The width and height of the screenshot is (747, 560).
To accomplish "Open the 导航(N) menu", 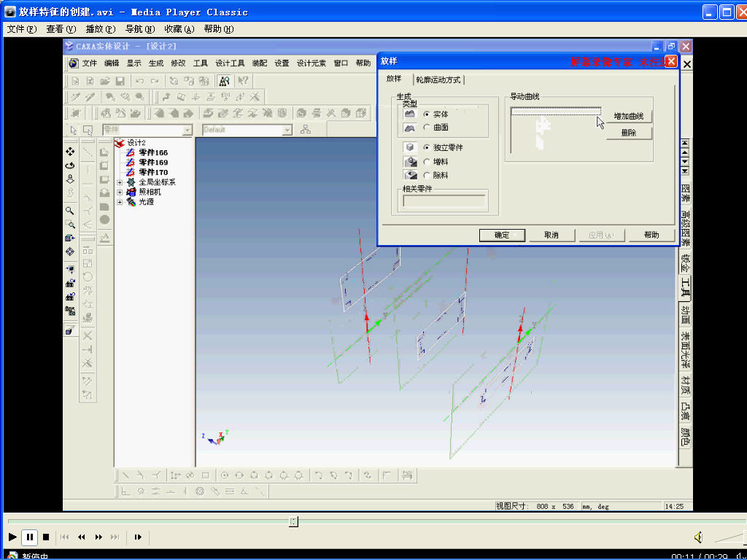I will click(x=140, y=29).
